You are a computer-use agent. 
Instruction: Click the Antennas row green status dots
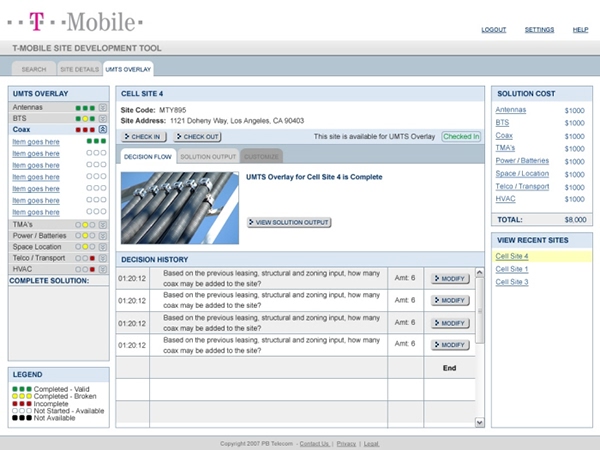point(85,108)
